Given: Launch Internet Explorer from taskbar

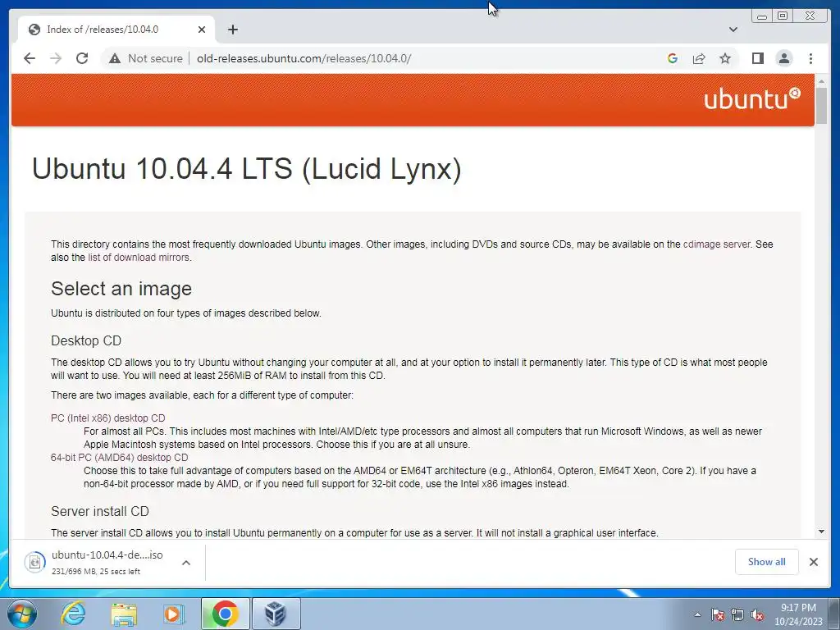Looking at the screenshot, I should pos(73,614).
